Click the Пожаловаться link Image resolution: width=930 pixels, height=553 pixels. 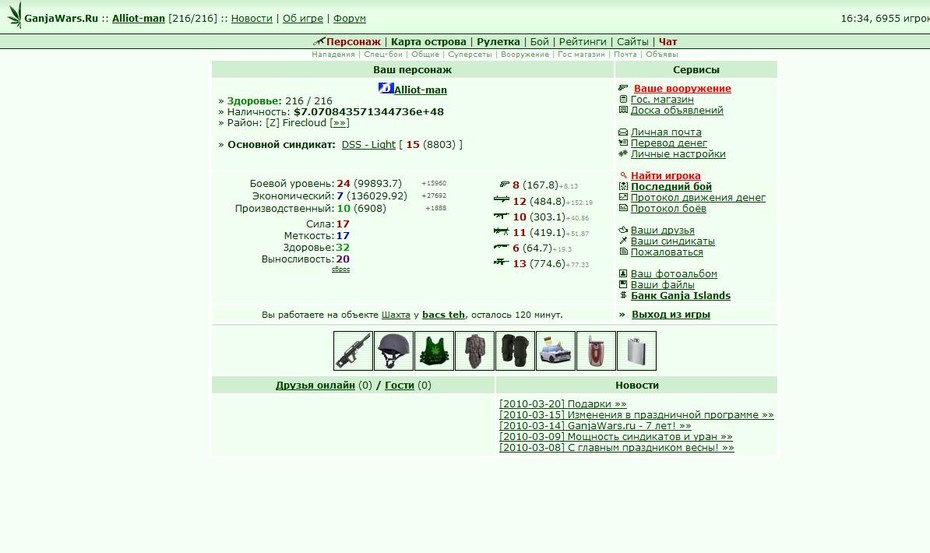click(667, 252)
